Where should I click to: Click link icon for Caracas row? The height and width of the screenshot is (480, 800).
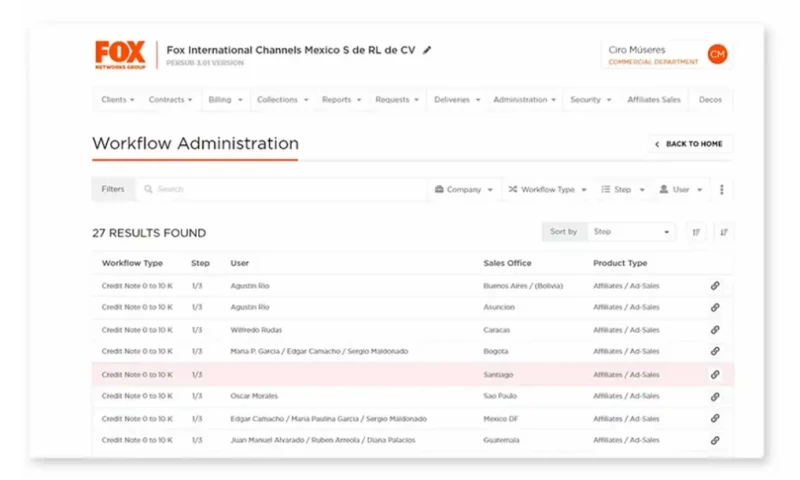click(715, 330)
